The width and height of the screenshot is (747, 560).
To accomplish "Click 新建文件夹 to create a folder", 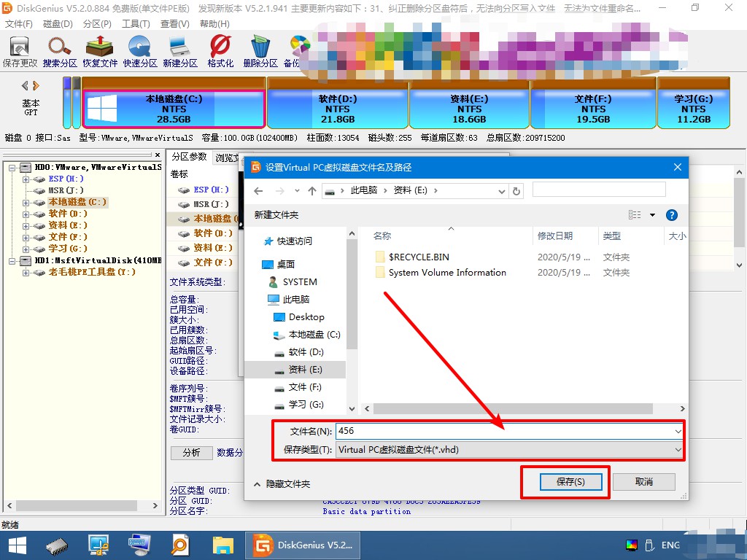I will [276, 215].
